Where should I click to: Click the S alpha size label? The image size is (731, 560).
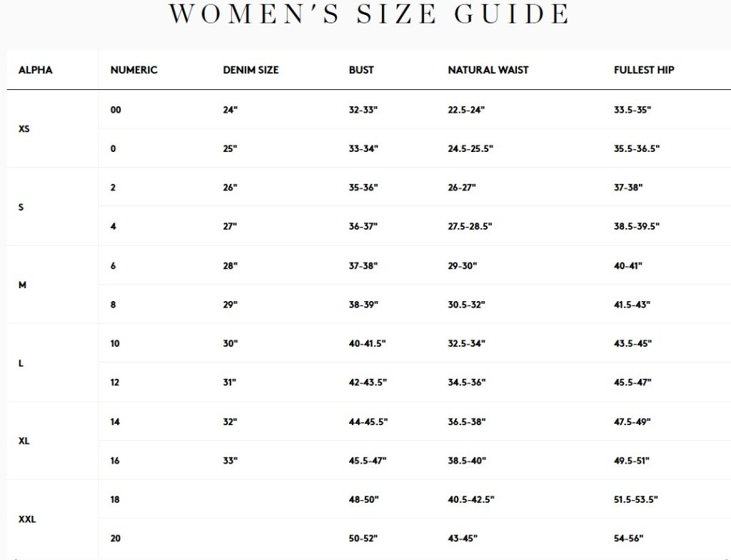21,208
